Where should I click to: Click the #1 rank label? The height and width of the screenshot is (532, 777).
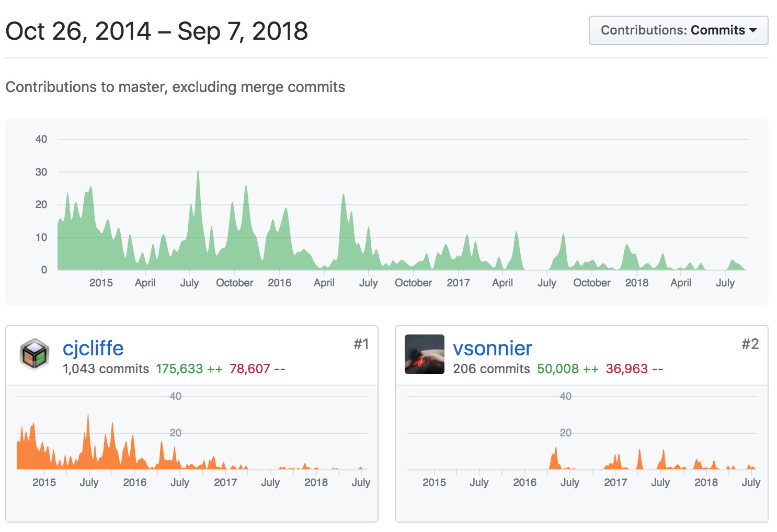pos(361,344)
